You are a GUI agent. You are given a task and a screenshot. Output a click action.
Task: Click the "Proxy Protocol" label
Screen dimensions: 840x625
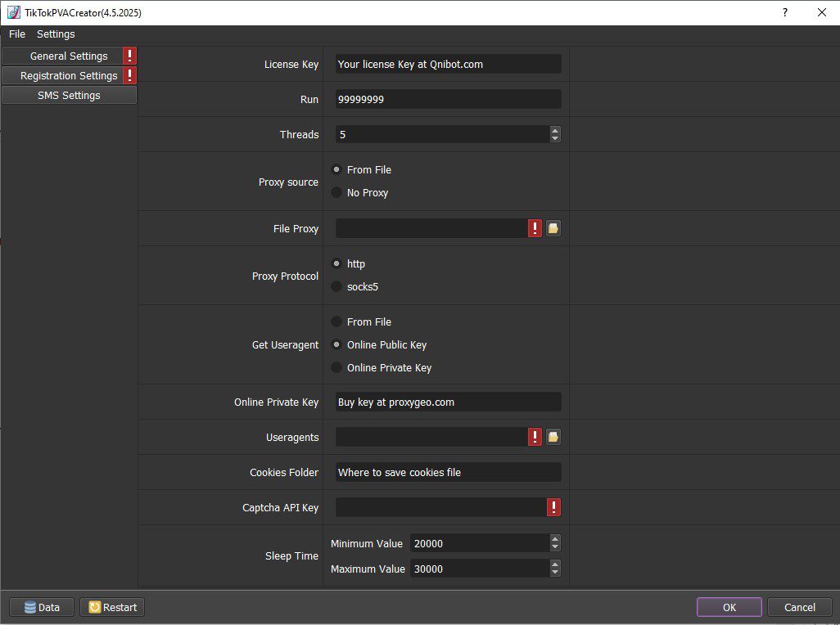[x=285, y=277]
